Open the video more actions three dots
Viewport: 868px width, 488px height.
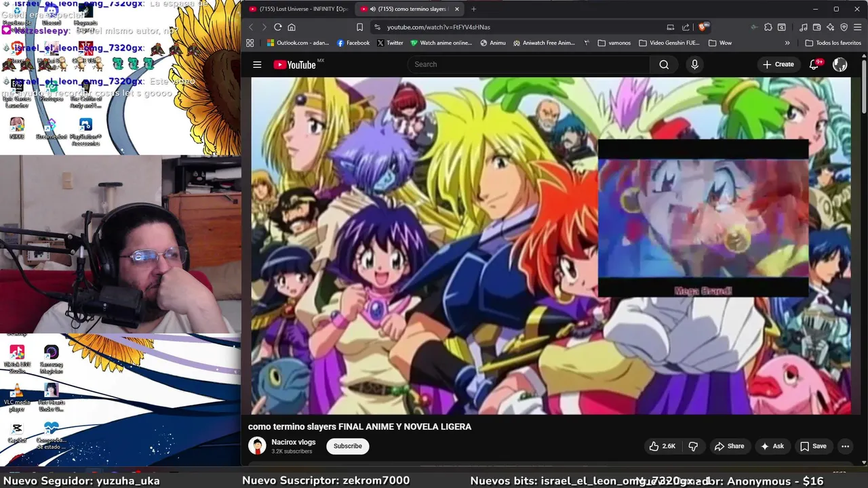(x=845, y=446)
